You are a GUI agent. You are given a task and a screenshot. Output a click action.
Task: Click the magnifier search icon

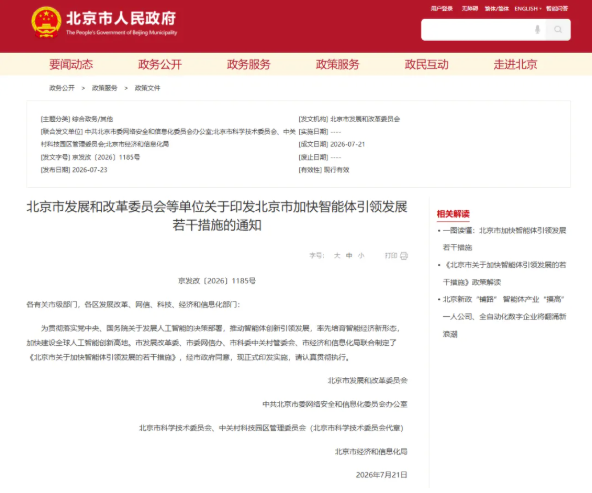558,29
